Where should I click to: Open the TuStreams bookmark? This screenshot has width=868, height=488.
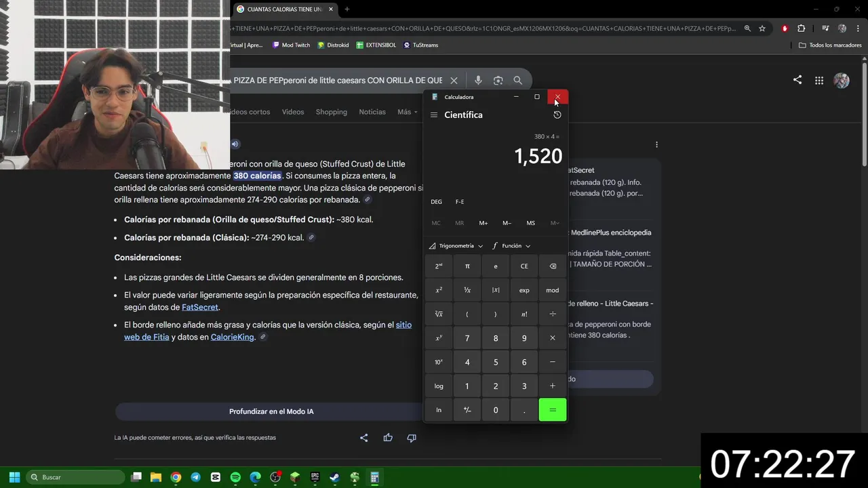click(x=420, y=45)
